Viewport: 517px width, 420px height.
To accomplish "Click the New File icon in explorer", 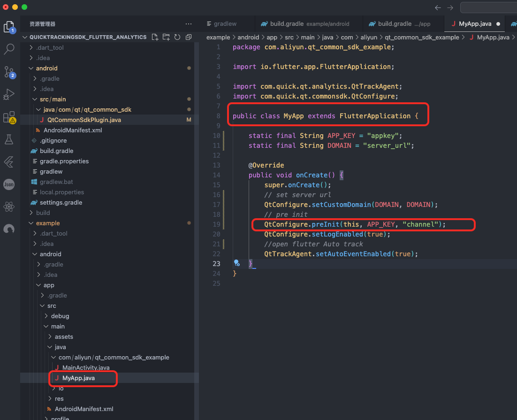I will point(155,37).
